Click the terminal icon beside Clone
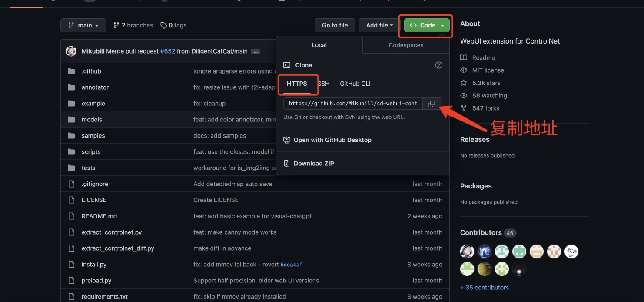The width and height of the screenshot is (644, 302). 287,65
